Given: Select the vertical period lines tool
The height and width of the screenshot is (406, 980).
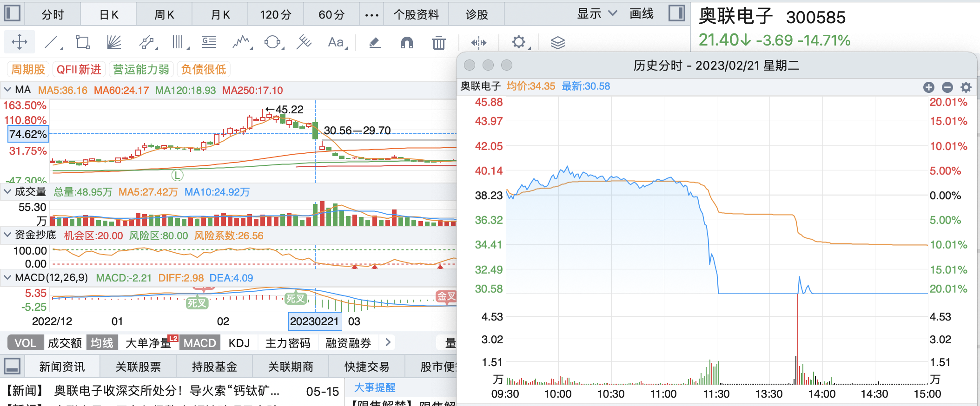Looking at the screenshot, I should [x=178, y=42].
